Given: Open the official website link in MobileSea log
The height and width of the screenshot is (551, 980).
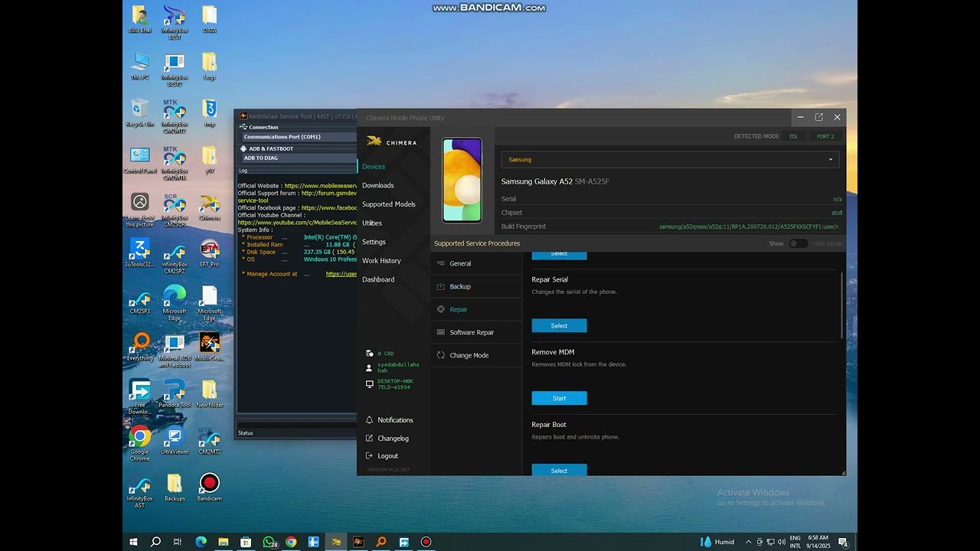Looking at the screenshot, I should [x=321, y=186].
